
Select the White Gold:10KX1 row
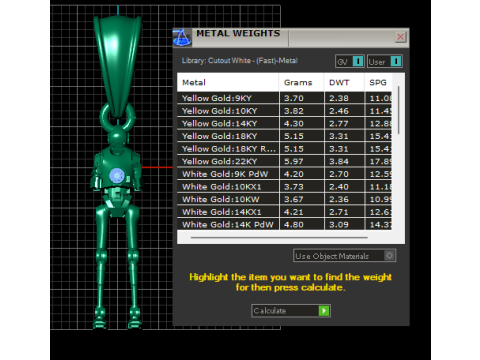pos(284,187)
